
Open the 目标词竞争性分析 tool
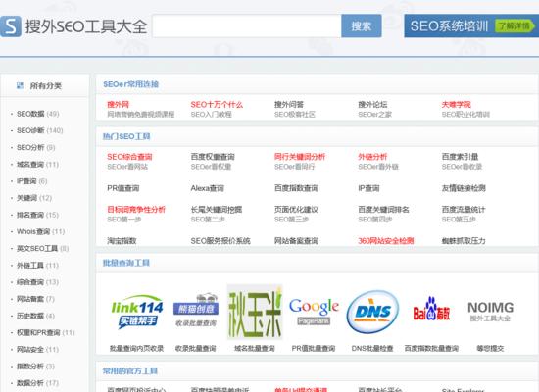[136, 209]
